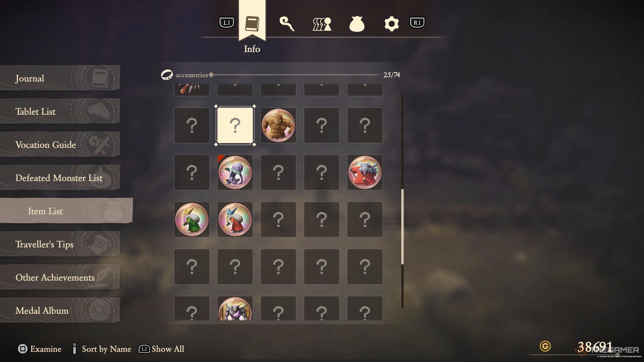Open the settings gear icon
The image size is (644, 362).
(391, 24)
